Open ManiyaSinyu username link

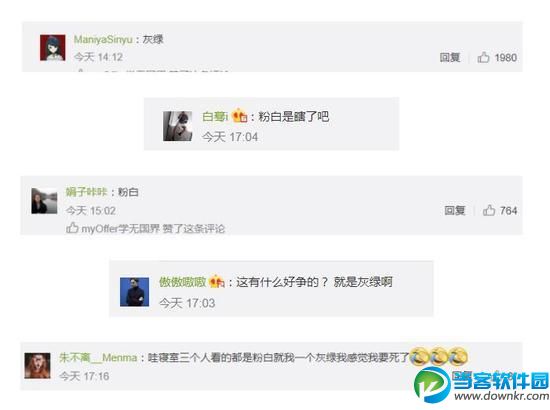pyautogui.click(x=103, y=39)
